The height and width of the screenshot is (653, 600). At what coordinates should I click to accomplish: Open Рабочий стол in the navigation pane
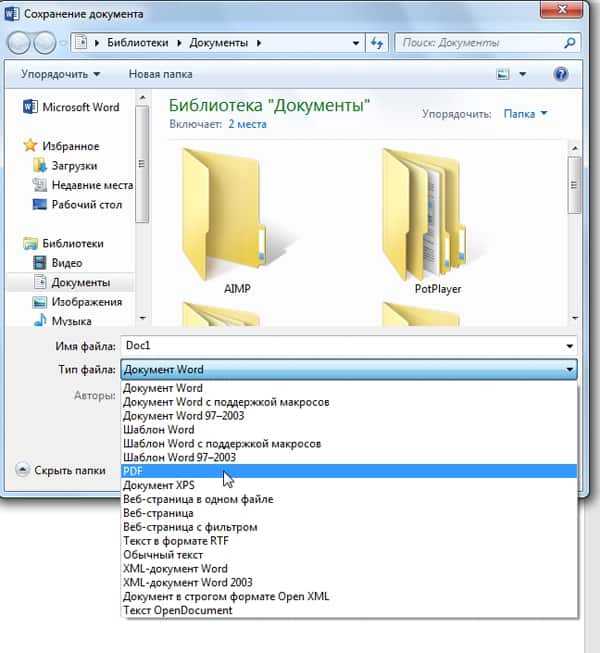[77, 204]
